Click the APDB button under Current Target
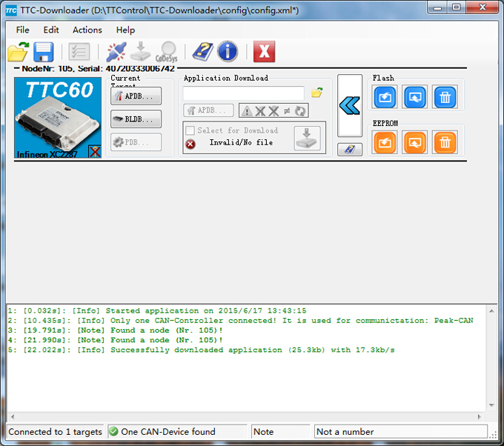The width and height of the screenshot is (504, 446). pyautogui.click(x=136, y=96)
